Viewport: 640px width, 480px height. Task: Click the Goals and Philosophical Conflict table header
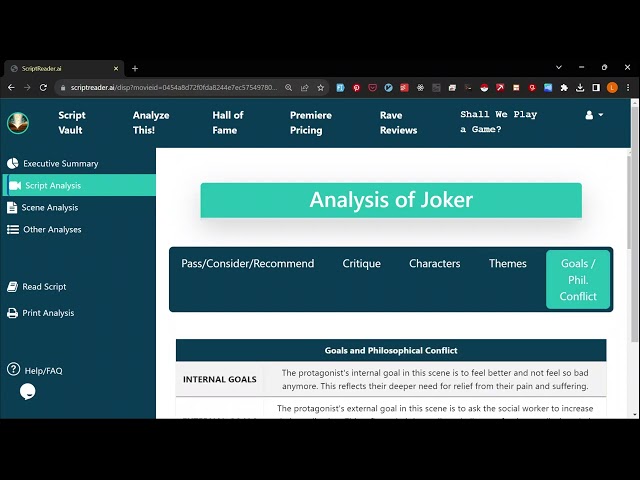pyautogui.click(x=391, y=350)
